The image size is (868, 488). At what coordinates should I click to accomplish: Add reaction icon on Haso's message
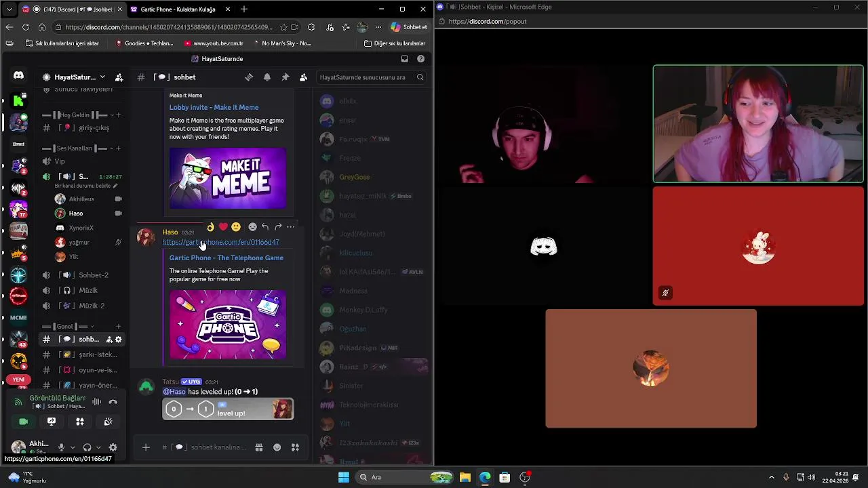(x=253, y=227)
